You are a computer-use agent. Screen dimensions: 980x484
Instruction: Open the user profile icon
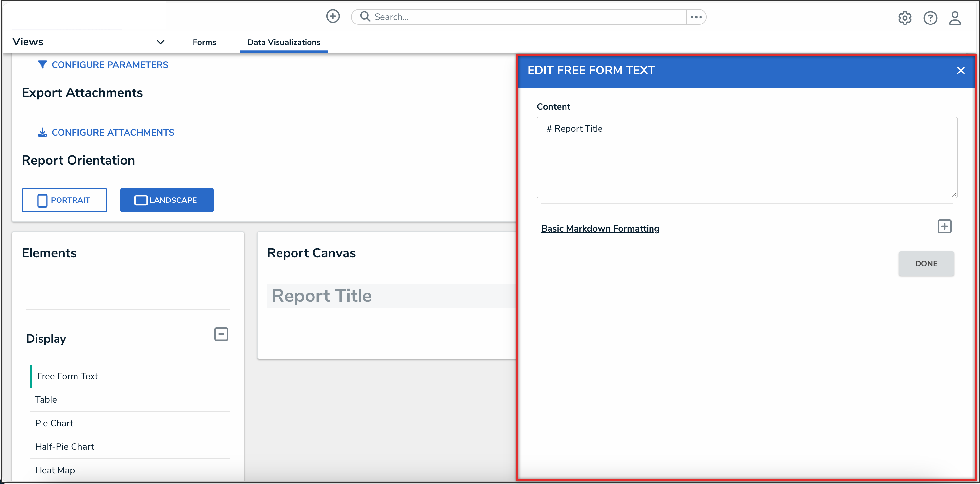pos(955,18)
